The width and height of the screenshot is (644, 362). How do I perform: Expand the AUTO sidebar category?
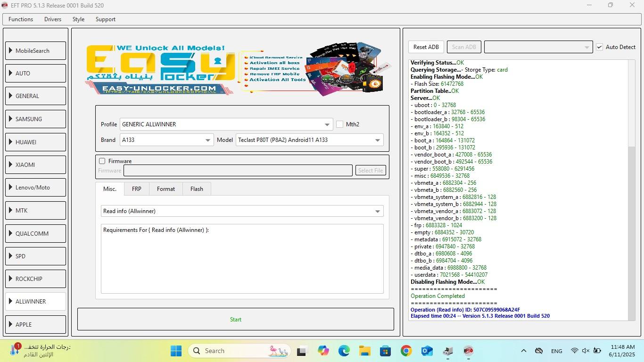click(35, 74)
